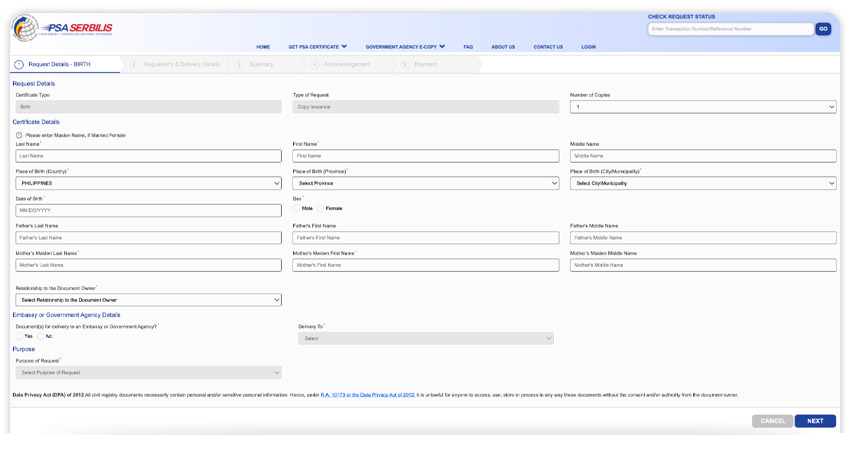Open FAQ menu item
850x450 pixels.
(x=468, y=47)
